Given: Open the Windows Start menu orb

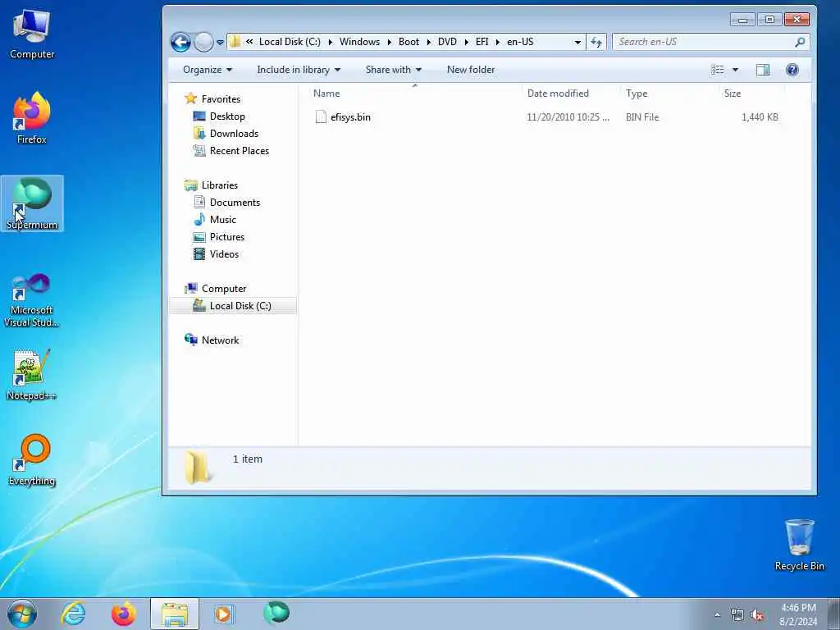Looking at the screenshot, I should point(22,614).
